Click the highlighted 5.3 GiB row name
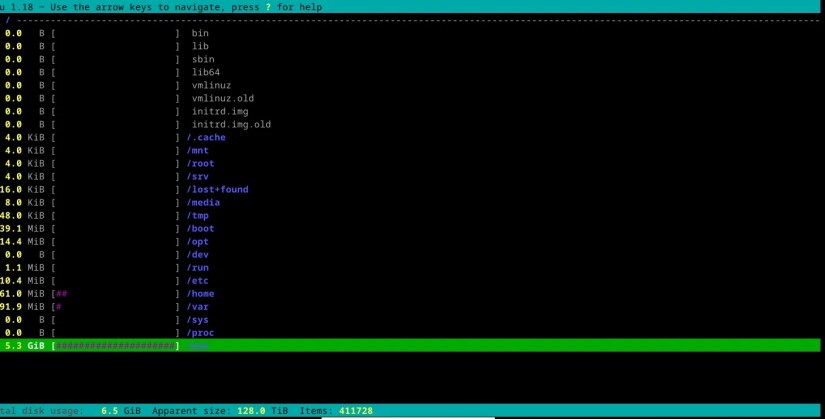 pyautogui.click(x=198, y=346)
